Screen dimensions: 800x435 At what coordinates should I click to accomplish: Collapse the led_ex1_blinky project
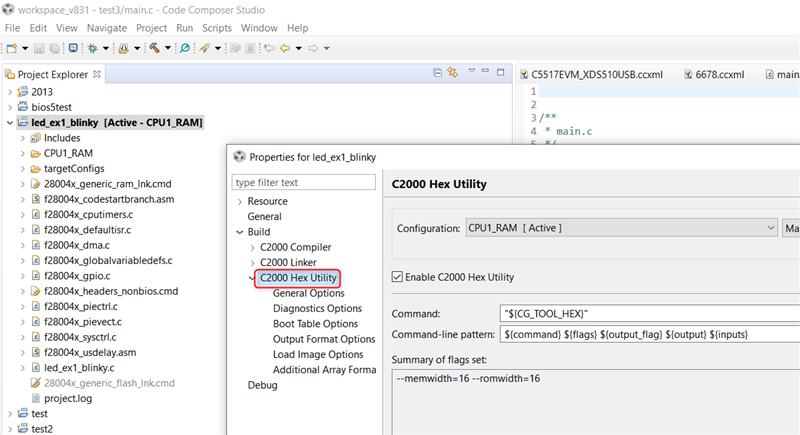click(10, 123)
